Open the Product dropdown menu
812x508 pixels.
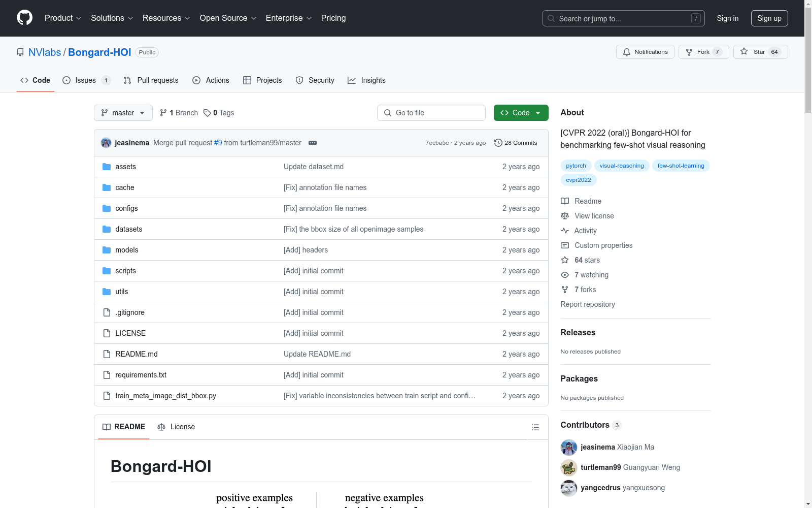[63, 18]
